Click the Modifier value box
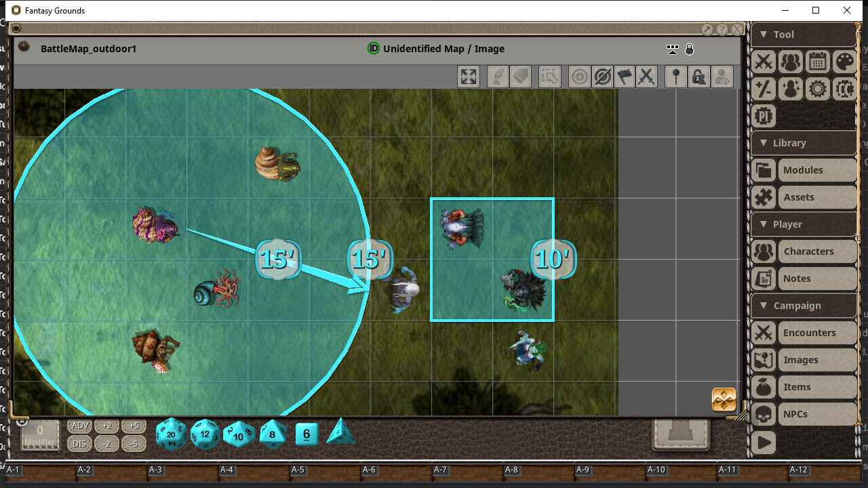The height and width of the screenshot is (488, 868). tap(39, 434)
